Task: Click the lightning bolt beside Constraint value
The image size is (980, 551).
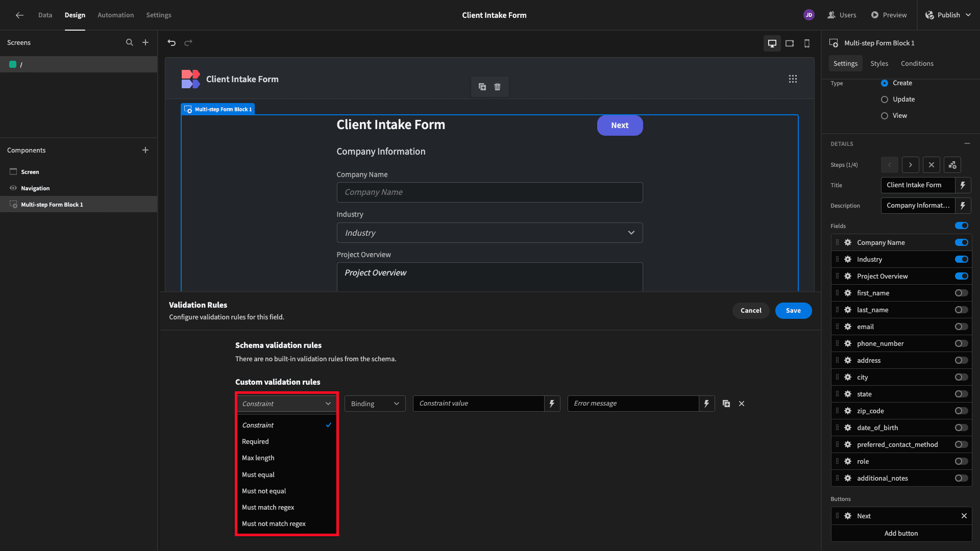Action: [x=552, y=404]
